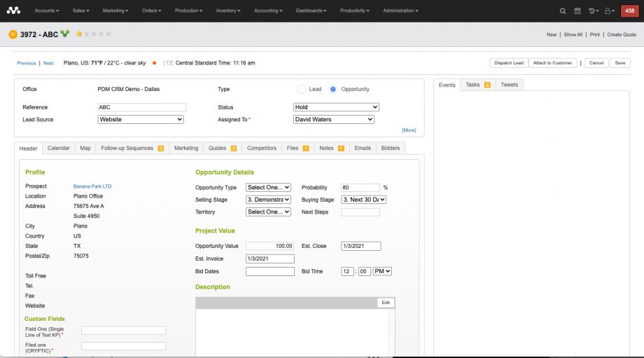Click the red 458 notification badge
This screenshot has height=358, width=644.
pos(628,11)
